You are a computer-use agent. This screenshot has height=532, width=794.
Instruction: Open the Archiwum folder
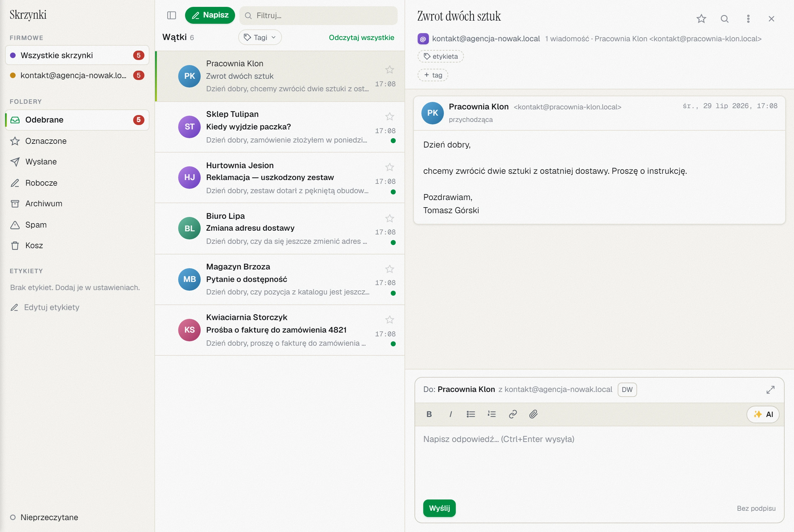point(77,203)
